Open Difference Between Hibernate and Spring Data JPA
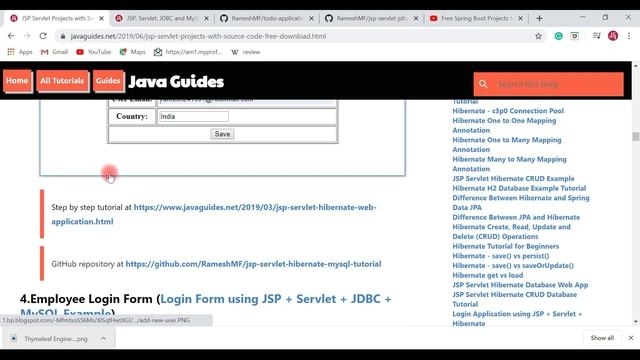The height and width of the screenshot is (360, 640). 521,202
